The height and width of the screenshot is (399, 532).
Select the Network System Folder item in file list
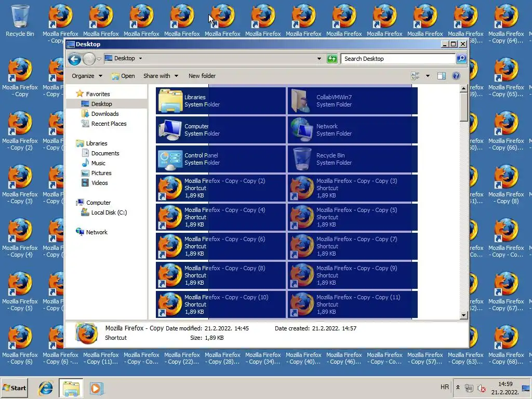click(353, 130)
